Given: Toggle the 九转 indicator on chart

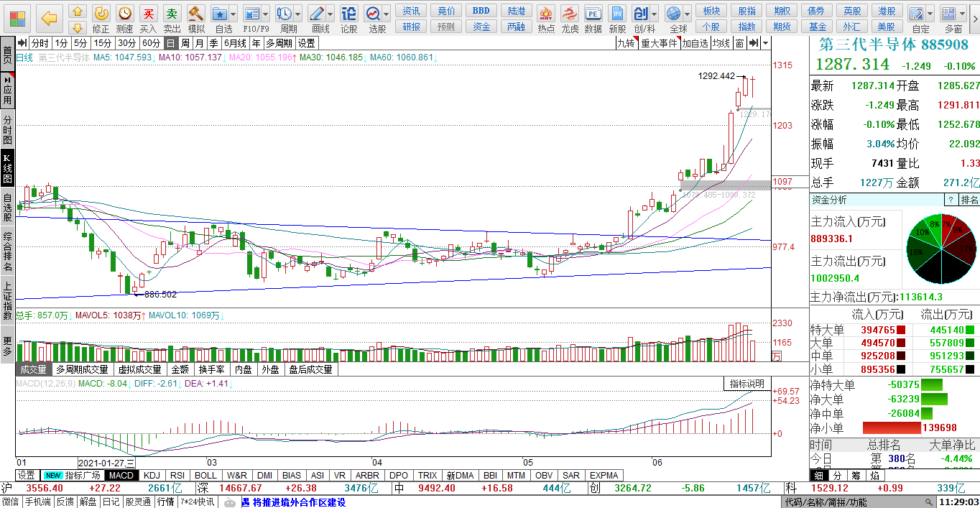Looking at the screenshot, I should (626, 43).
